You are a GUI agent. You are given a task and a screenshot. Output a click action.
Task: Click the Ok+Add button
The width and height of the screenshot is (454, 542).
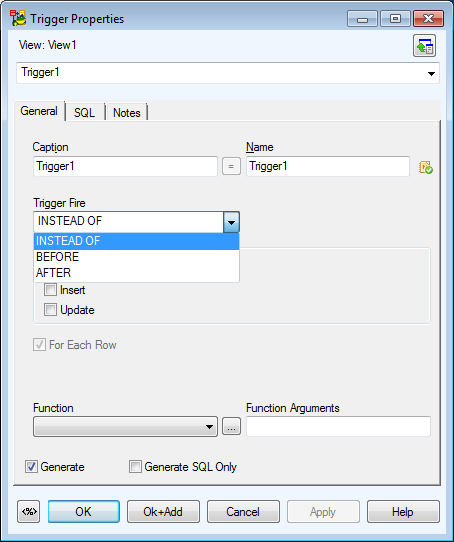(163, 512)
